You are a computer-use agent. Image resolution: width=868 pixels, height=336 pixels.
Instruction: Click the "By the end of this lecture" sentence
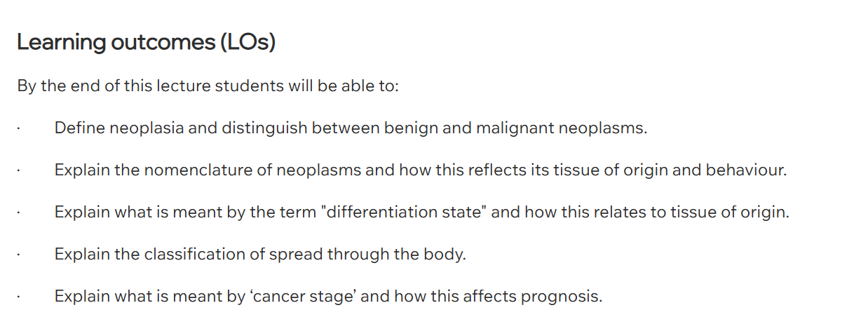(208, 87)
